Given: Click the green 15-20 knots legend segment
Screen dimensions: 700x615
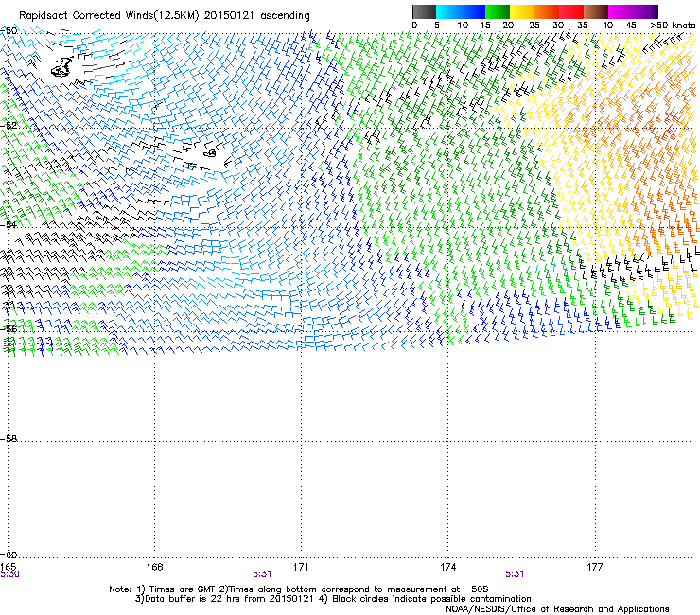Looking at the screenshot, I should coord(498,11).
